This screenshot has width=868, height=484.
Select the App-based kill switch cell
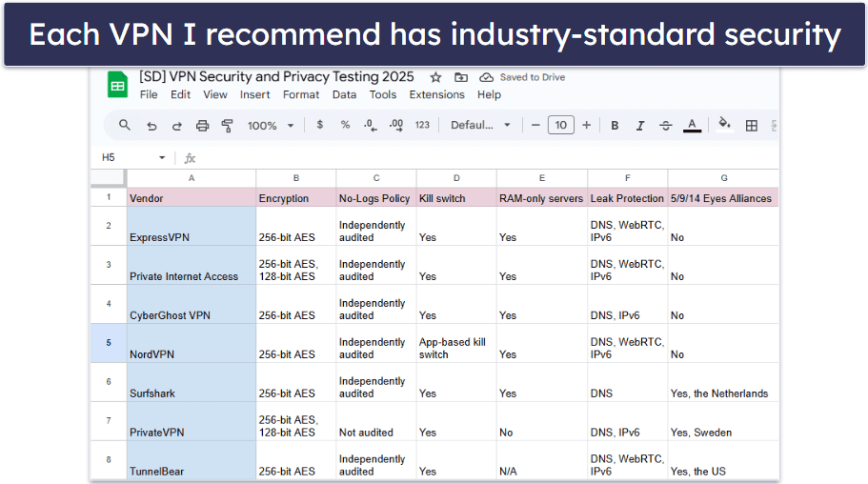click(x=456, y=343)
